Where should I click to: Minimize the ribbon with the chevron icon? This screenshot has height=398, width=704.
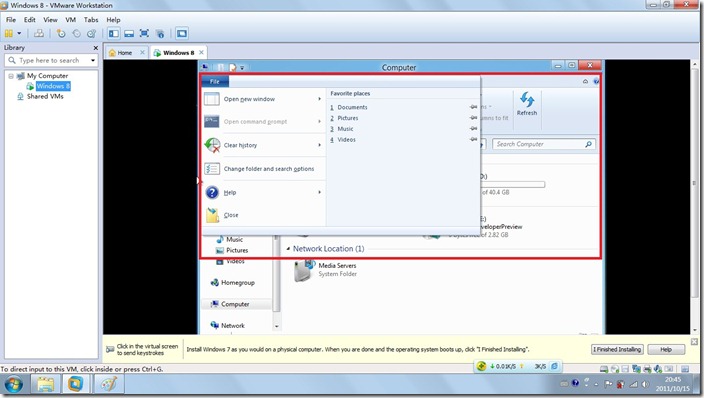point(585,81)
